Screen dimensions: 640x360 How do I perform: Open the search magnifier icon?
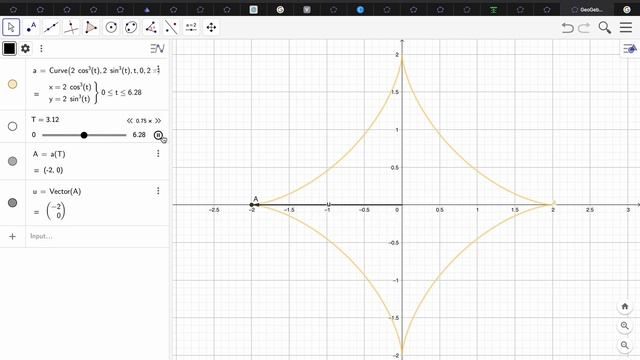[604, 27]
